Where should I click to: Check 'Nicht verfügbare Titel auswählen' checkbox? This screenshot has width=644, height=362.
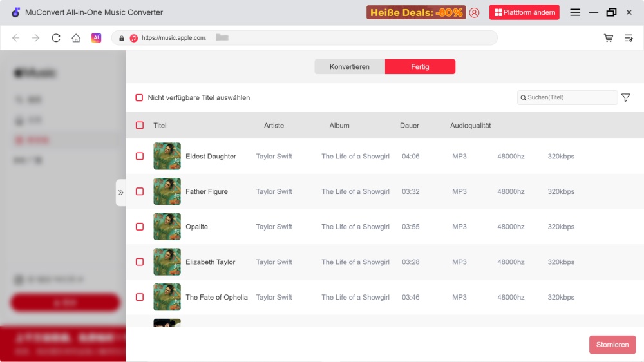(x=139, y=97)
